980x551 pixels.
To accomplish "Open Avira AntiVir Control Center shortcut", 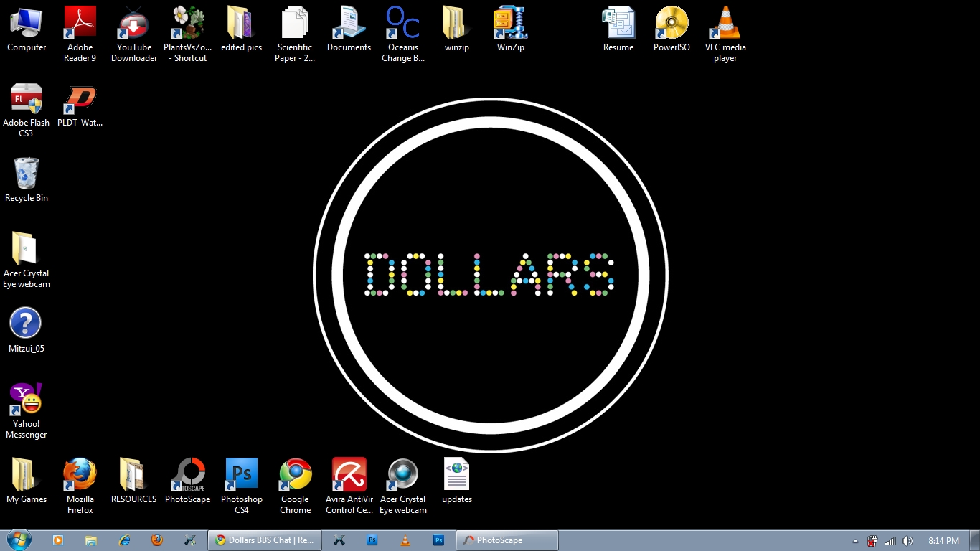I will pyautogui.click(x=349, y=486).
